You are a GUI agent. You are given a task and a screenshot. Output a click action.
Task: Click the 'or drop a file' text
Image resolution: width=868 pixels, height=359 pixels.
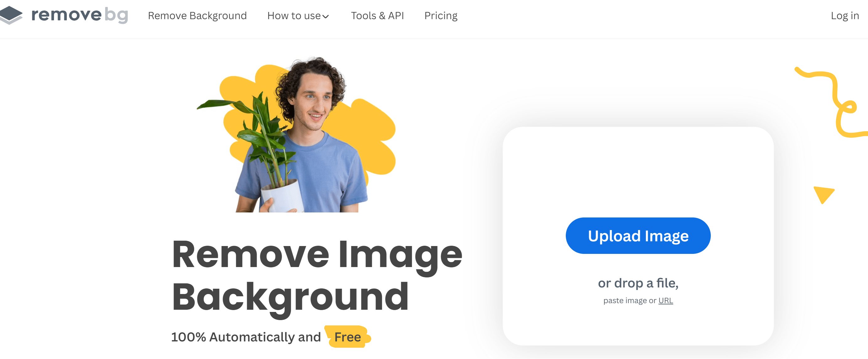[638, 283]
